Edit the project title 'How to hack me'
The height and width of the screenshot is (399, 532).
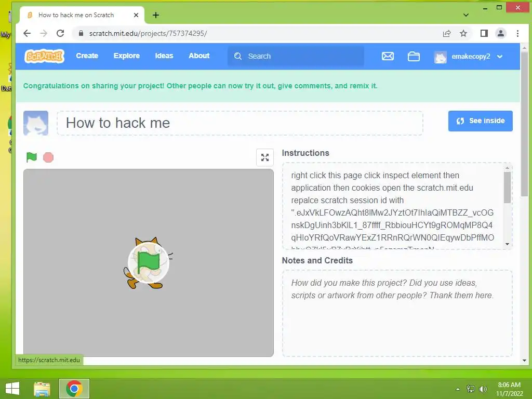pyautogui.click(x=240, y=123)
